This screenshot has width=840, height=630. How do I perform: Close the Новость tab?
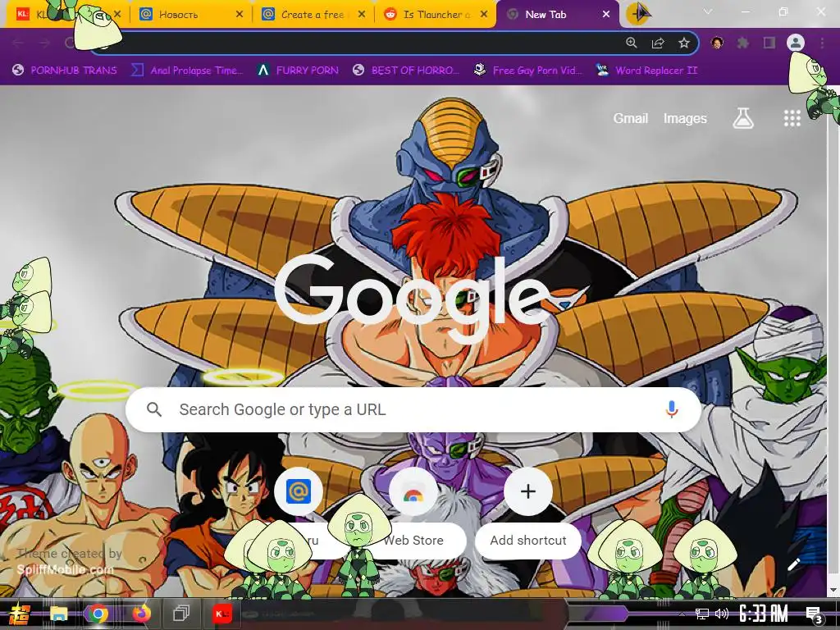(240, 15)
